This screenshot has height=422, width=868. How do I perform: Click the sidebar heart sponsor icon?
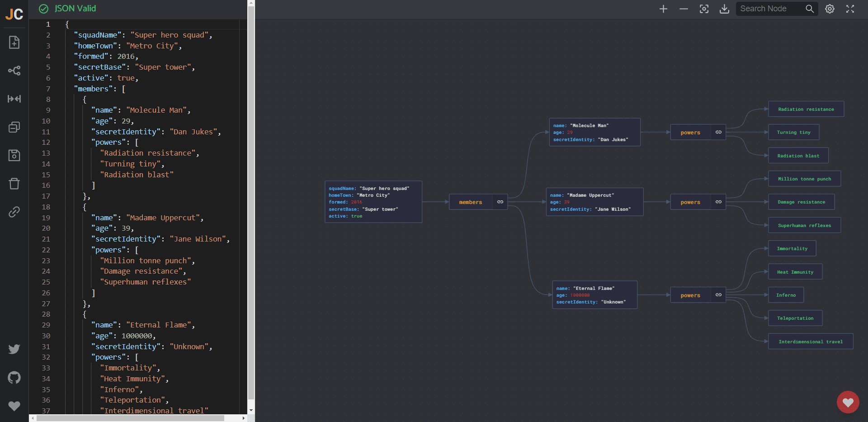point(14,406)
